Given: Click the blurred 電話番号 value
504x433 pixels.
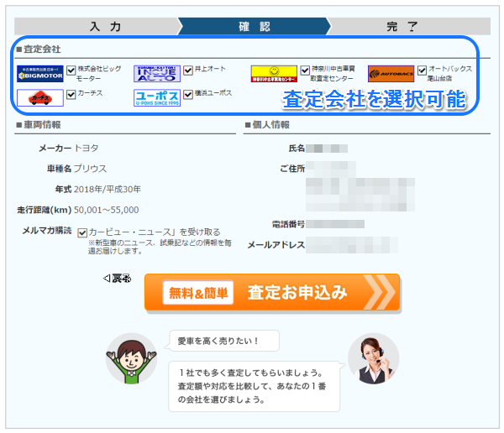Looking at the screenshot, I should [x=335, y=224].
